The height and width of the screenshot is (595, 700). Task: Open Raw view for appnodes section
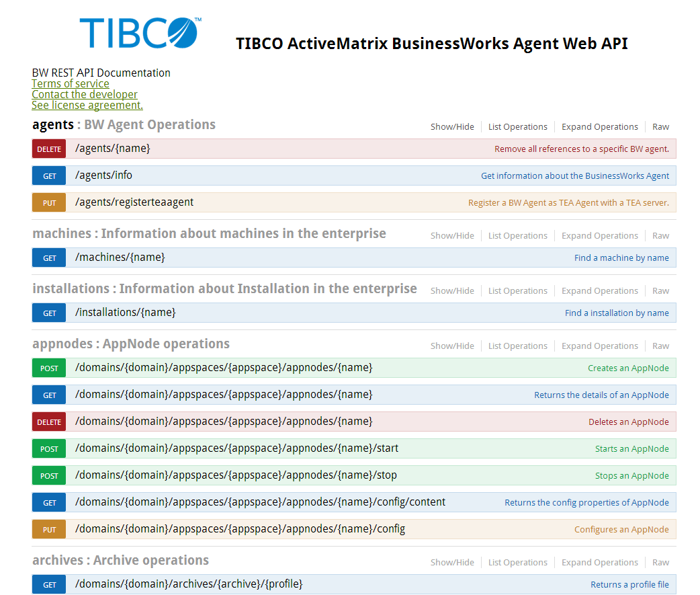(660, 346)
